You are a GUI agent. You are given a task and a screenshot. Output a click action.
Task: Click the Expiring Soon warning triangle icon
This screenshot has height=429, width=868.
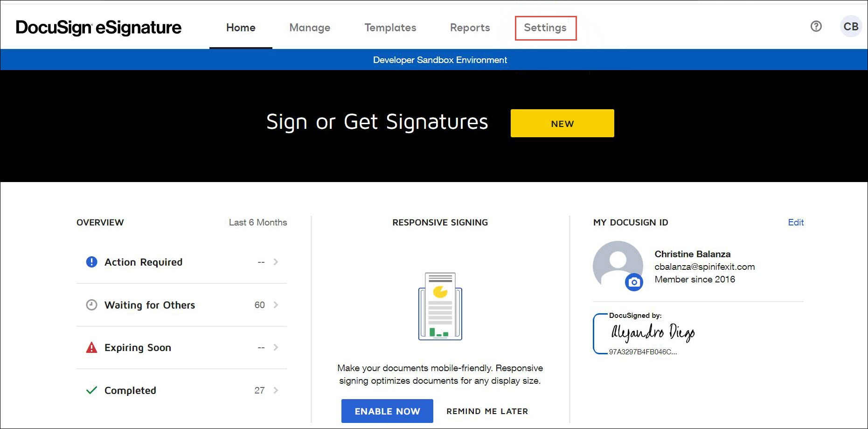click(x=91, y=348)
